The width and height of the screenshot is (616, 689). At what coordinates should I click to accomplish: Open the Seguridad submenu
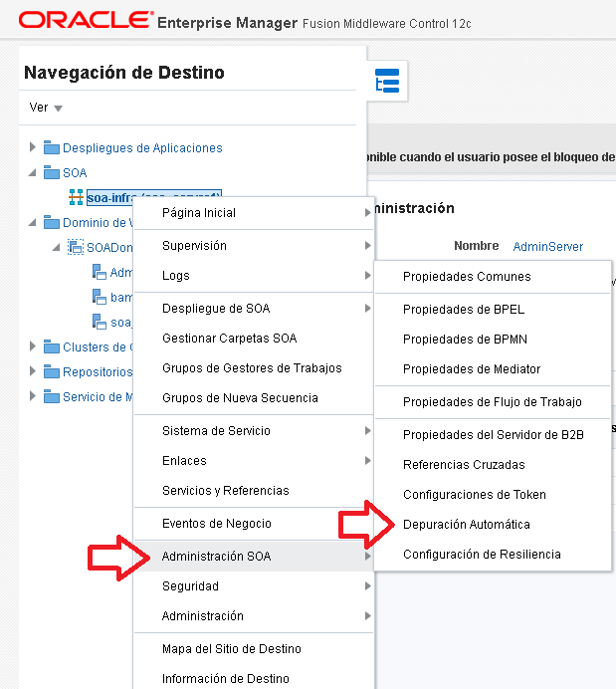[254, 586]
